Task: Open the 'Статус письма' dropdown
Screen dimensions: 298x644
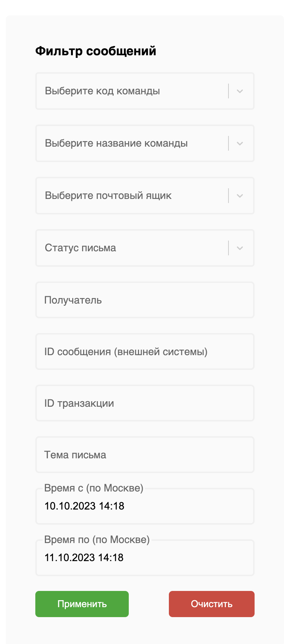Action: tap(145, 248)
